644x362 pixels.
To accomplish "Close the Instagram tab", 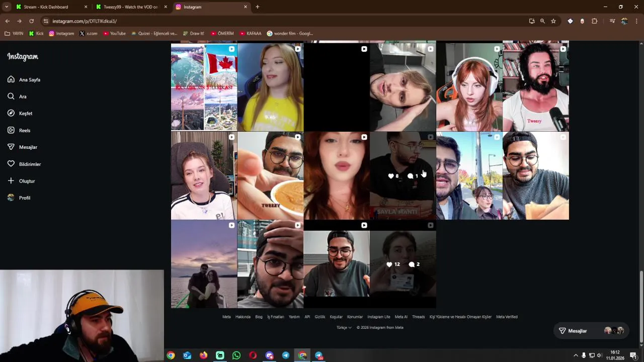I will click(246, 7).
